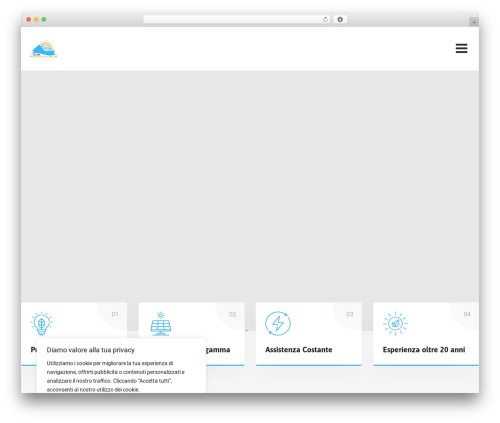The width and height of the screenshot is (500, 423).
Task: Click the cookie notice paragraph text
Action: click(116, 376)
